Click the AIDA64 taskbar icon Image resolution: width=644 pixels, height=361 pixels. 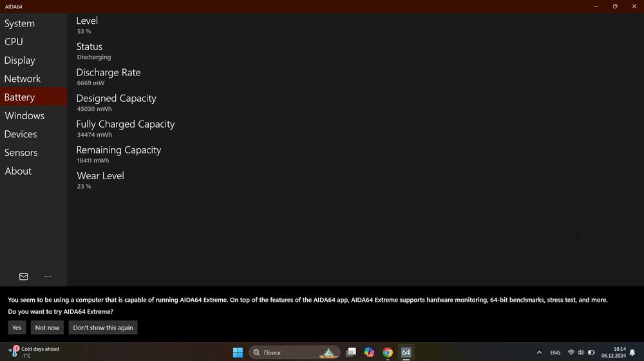point(406,353)
